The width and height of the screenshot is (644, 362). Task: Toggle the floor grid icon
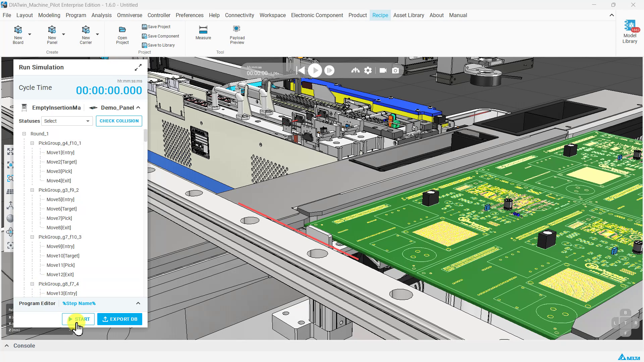coord(10,192)
